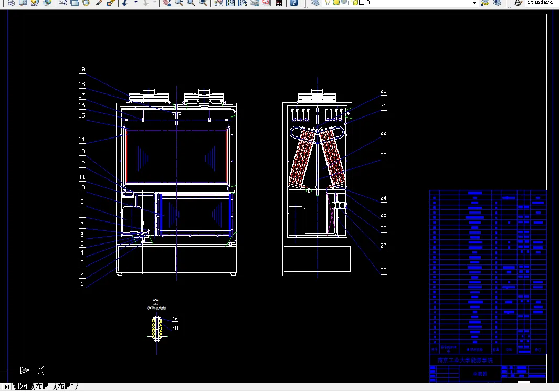Select part label 28 in drawing
The width and height of the screenshot is (559, 392).
[383, 270]
